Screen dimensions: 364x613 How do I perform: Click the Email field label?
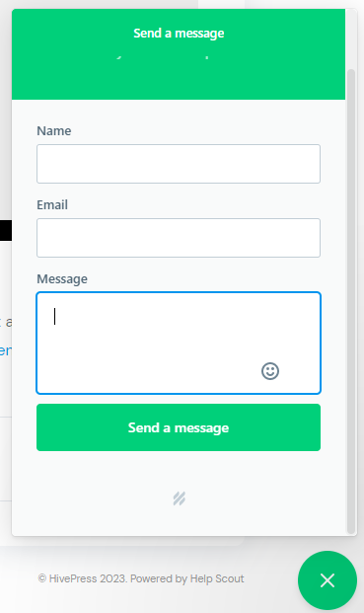[x=52, y=204]
